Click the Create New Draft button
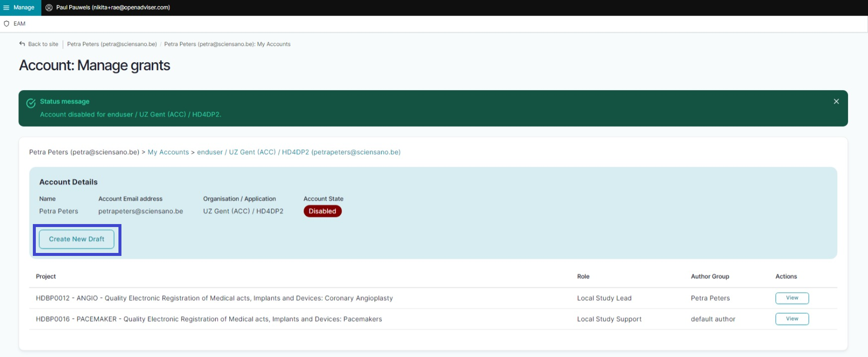This screenshot has height=357, width=868. 77,239
